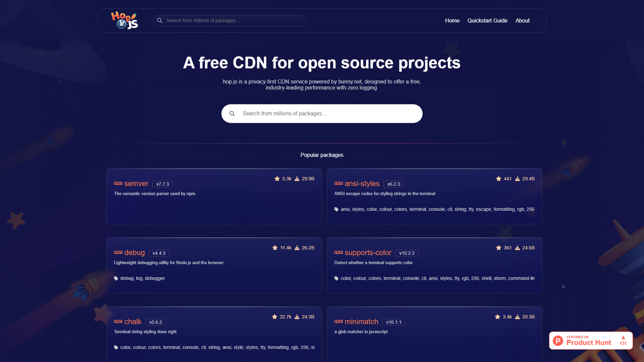The width and height of the screenshot is (644, 362).
Task: Click the download icon on the ansi-styles card
Action: (517, 179)
